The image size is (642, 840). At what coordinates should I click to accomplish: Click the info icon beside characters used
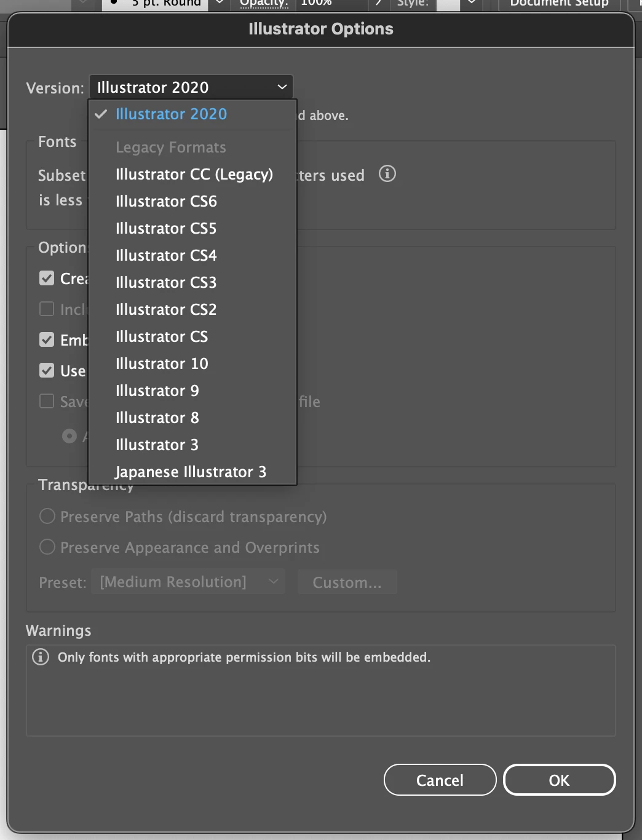click(x=387, y=174)
